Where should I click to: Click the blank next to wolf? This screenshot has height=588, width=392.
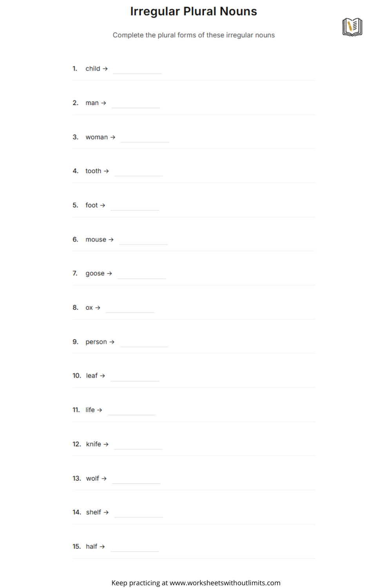tap(136, 479)
